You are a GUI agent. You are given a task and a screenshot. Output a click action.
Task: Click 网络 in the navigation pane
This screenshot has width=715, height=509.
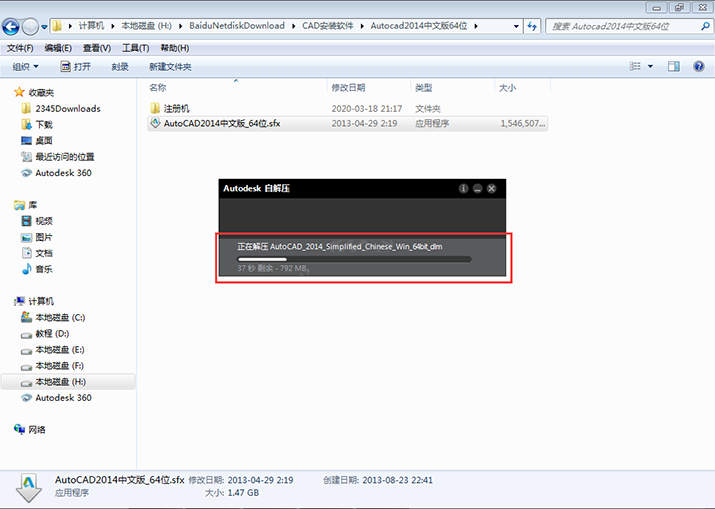coord(30,429)
